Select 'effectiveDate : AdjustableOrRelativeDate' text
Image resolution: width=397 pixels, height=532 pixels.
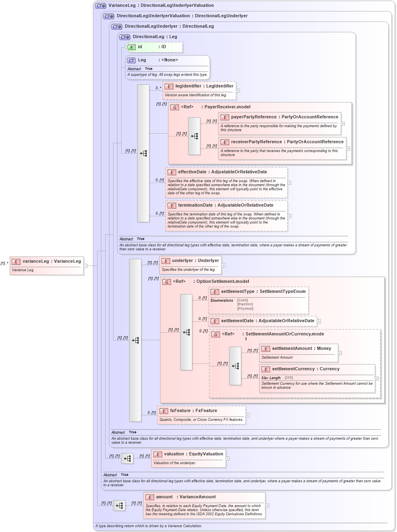click(223, 172)
